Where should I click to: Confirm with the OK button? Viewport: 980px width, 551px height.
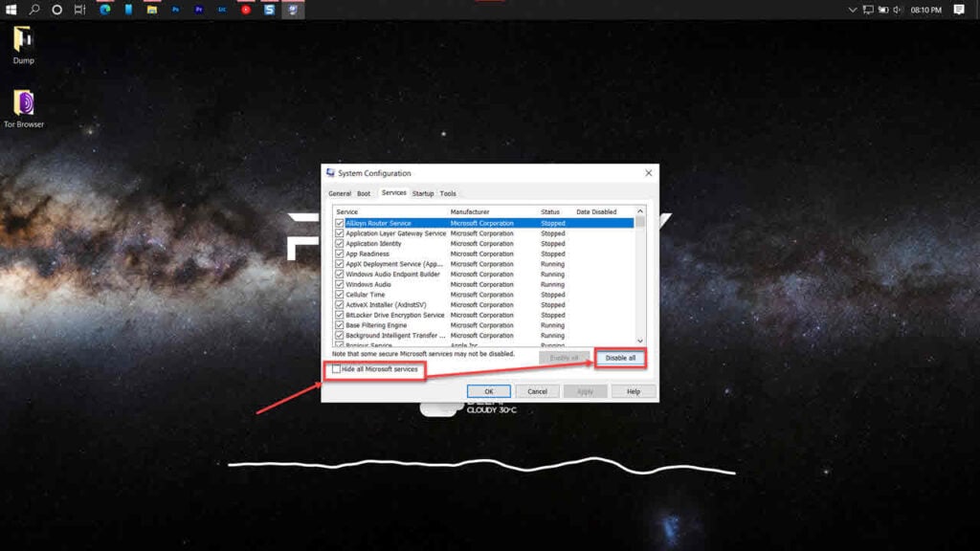pos(489,391)
